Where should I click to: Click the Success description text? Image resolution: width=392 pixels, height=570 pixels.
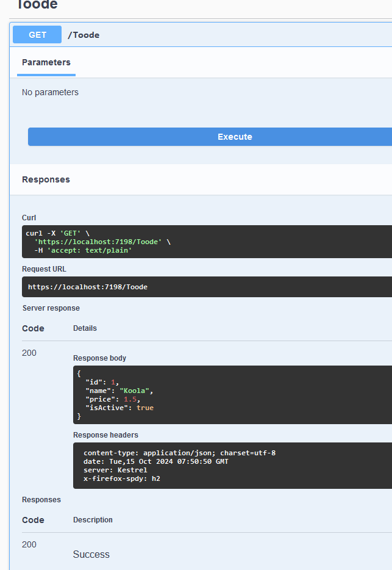coord(91,554)
